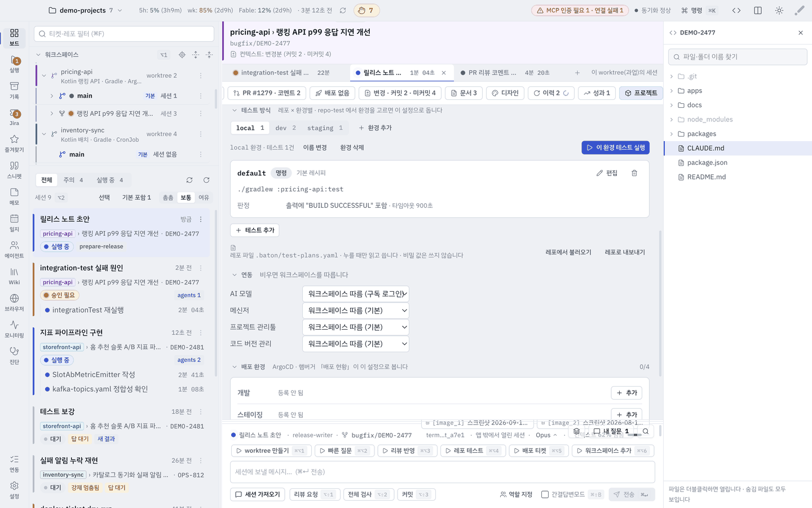The height and width of the screenshot is (508, 812).
Task: Open 설정 settings gear in sidebar
Action: click(14, 490)
